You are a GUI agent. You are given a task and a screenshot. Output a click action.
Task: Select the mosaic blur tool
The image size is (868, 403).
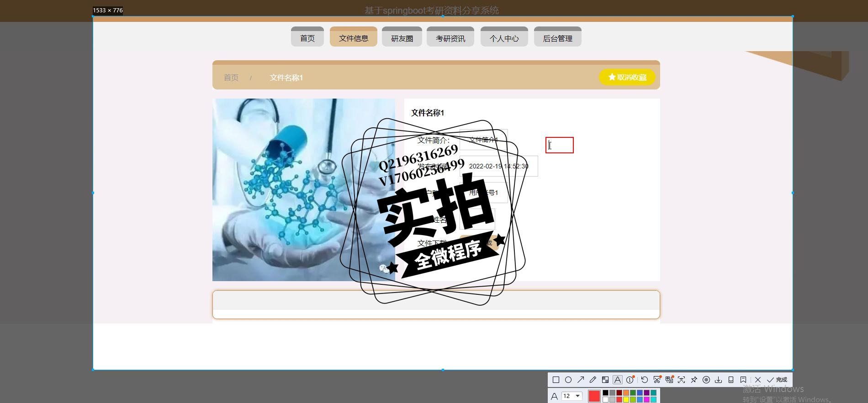(x=605, y=380)
